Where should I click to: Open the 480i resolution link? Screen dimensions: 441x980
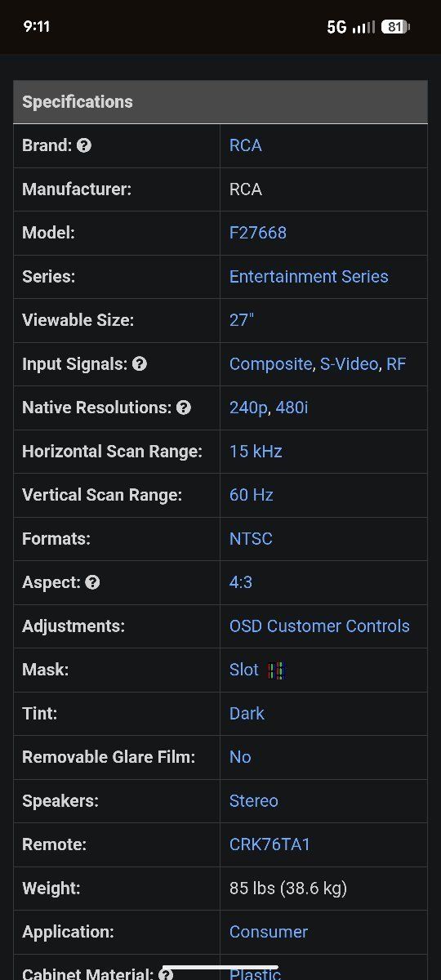point(292,408)
